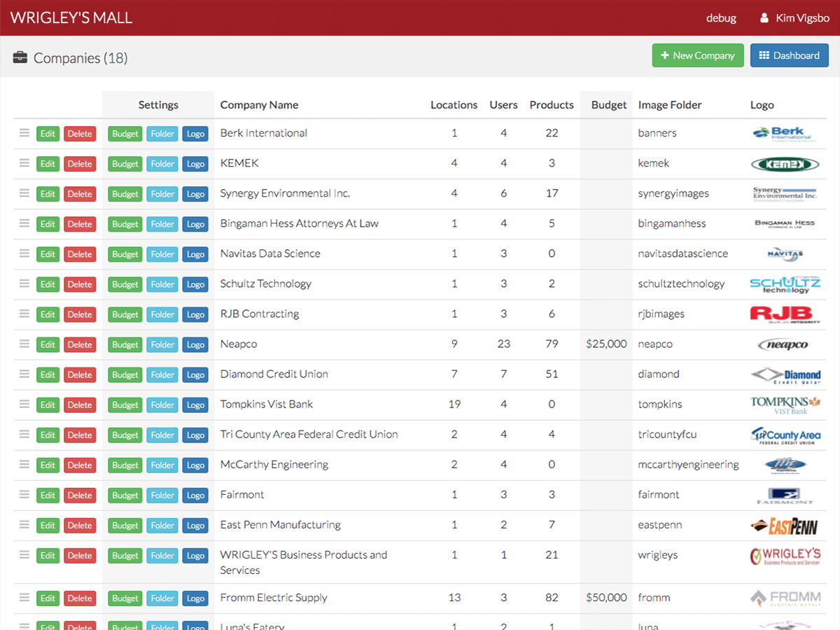This screenshot has width=840, height=630.
Task: Open Budget settings for Fairmont
Action: click(125, 495)
